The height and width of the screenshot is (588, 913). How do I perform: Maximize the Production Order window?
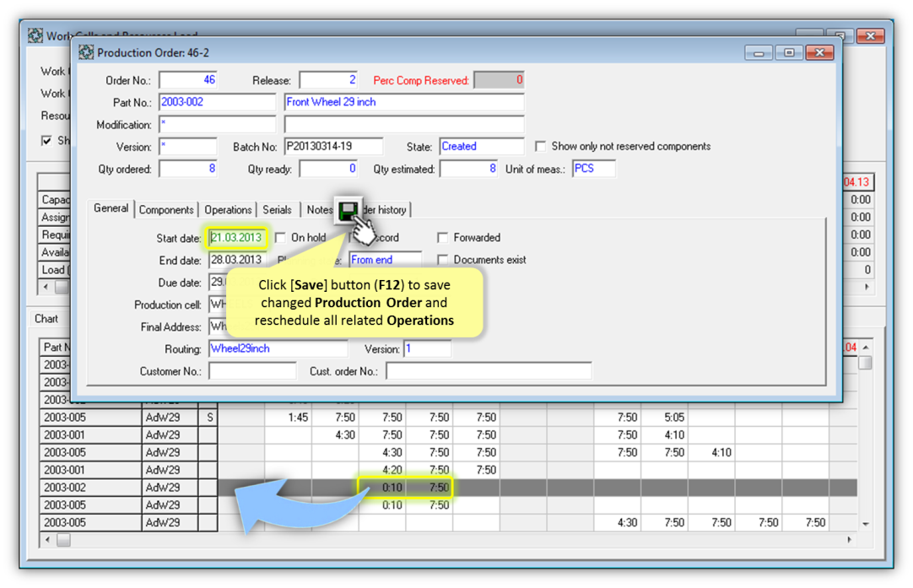(x=789, y=53)
